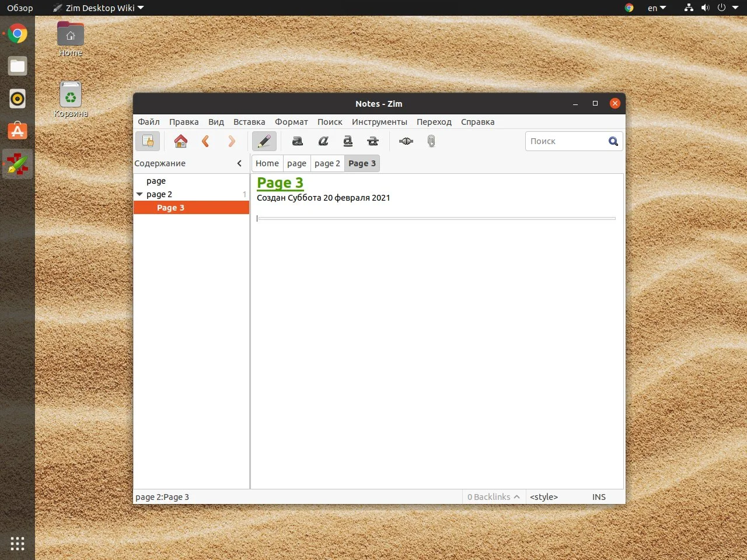Screen dimensions: 747x560
Task: Open the Zim Desktop Wiki app menu
Action: (98, 8)
